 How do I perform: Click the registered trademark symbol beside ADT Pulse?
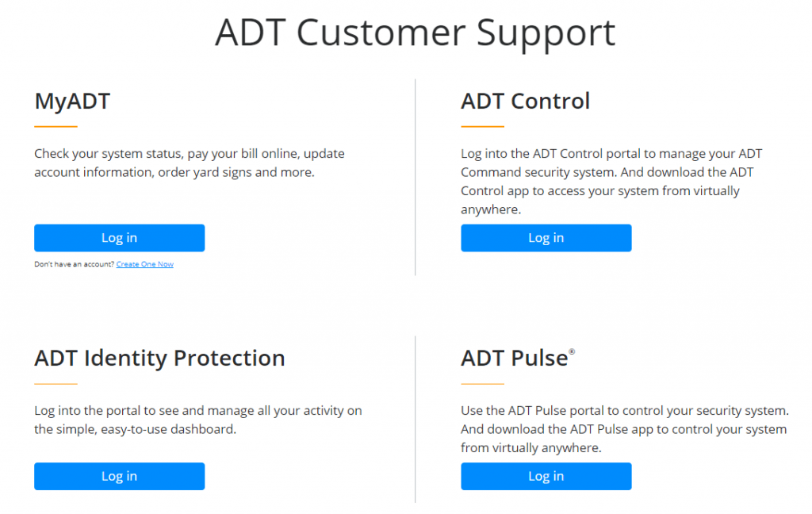coord(572,351)
